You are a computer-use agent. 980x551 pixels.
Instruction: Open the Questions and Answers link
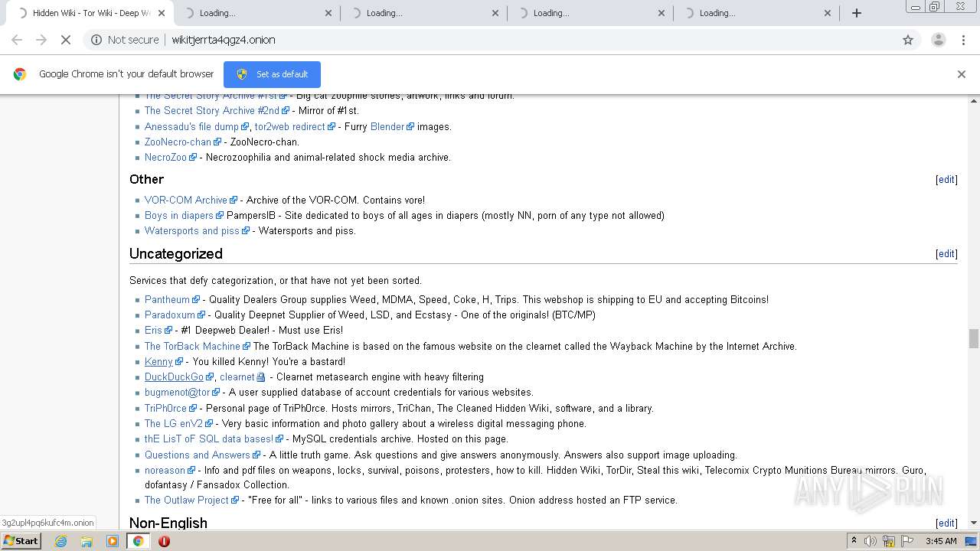[198, 455]
